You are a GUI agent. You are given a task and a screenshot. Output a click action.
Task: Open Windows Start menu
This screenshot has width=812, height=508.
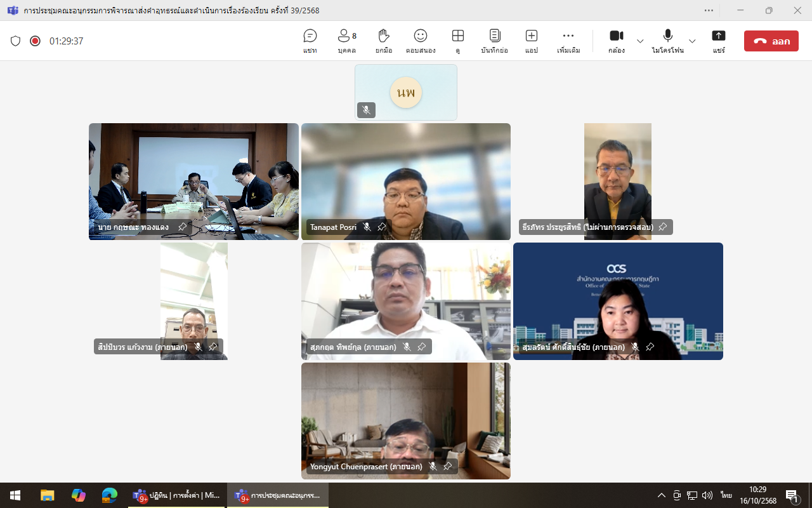pyautogui.click(x=15, y=495)
